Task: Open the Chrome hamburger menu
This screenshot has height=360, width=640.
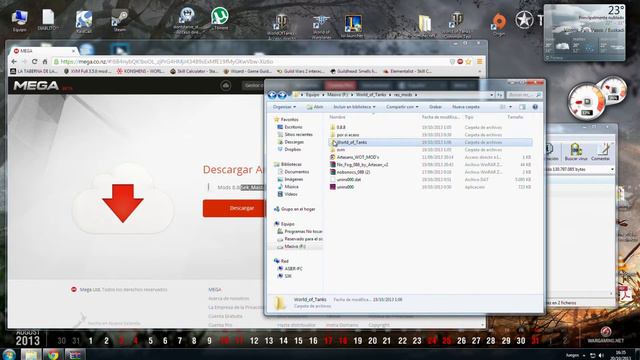Action: [x=480, y=62]
